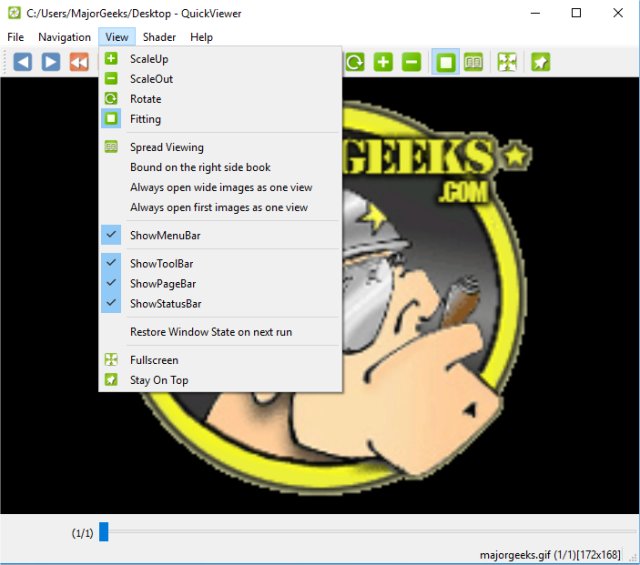The height and width of the screenshot is (565, 640).
Task: Select Fullscreen in the View menu
Action: (220, 360)
